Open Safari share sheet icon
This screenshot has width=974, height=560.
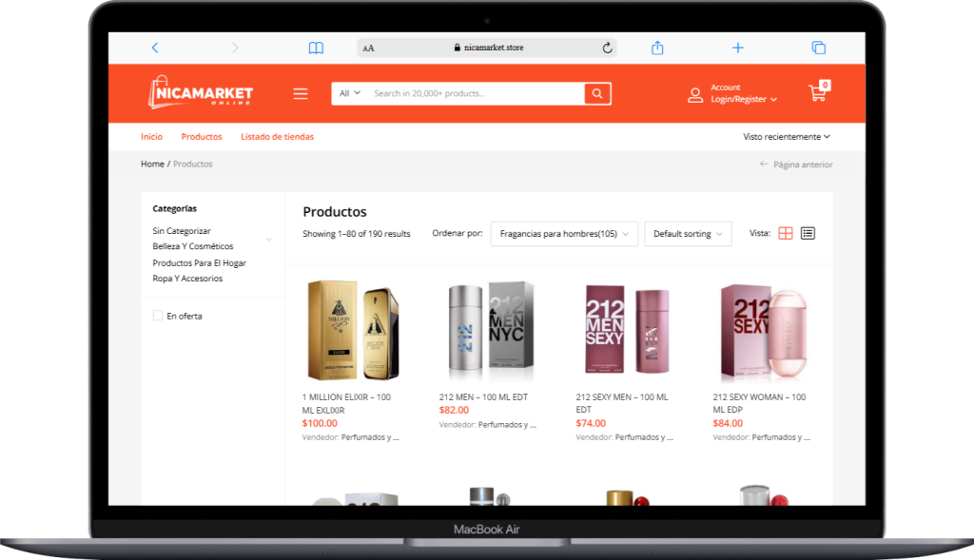[x=657, y=48]
